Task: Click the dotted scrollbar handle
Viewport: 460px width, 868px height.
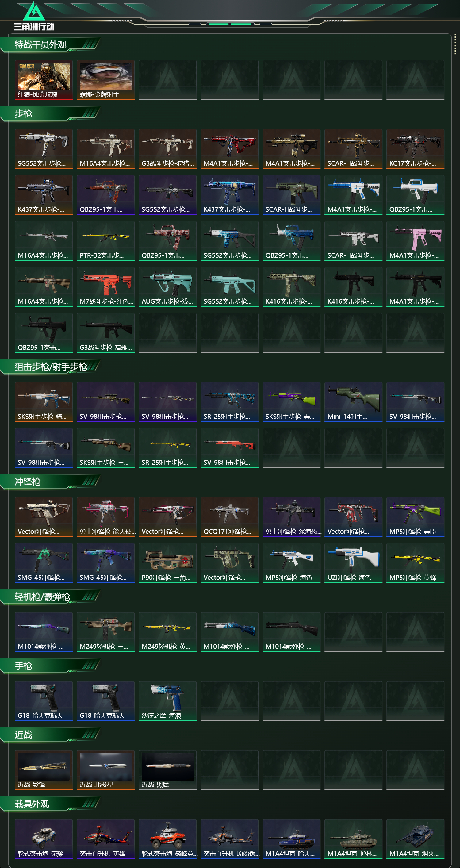Action: point(455,44)
